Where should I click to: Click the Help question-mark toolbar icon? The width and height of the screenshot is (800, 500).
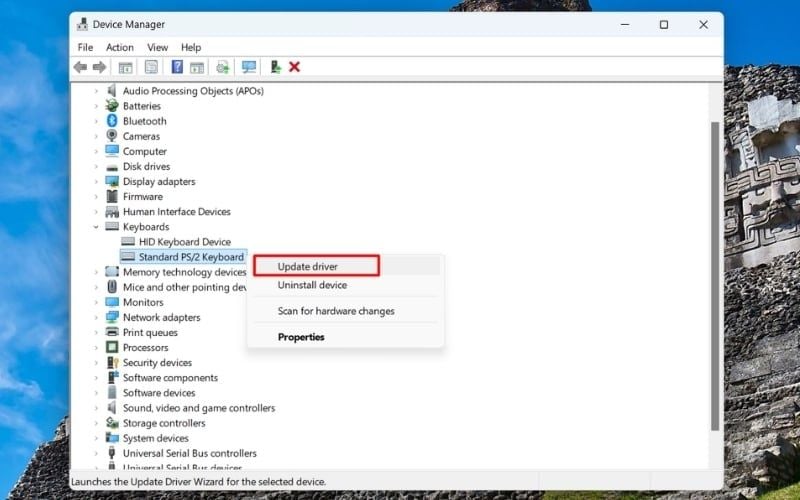click(x=177, y=67)
